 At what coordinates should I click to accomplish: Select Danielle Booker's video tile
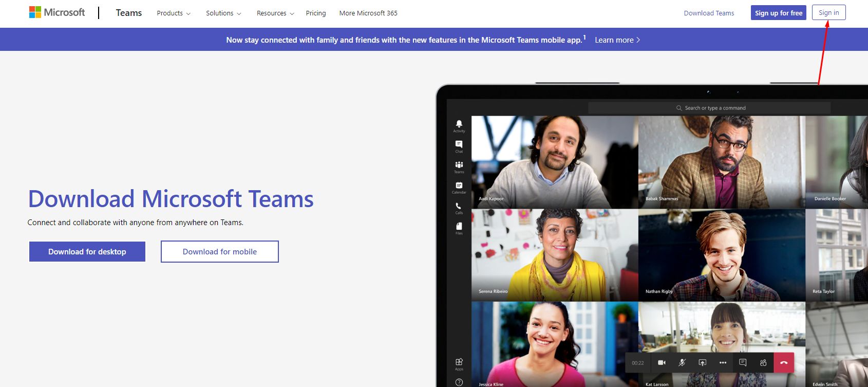click(x=837, y=162)
